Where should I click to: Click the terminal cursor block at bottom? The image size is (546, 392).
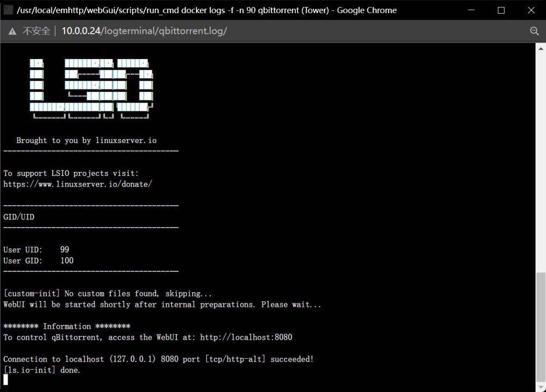click(x=5, y=379)
